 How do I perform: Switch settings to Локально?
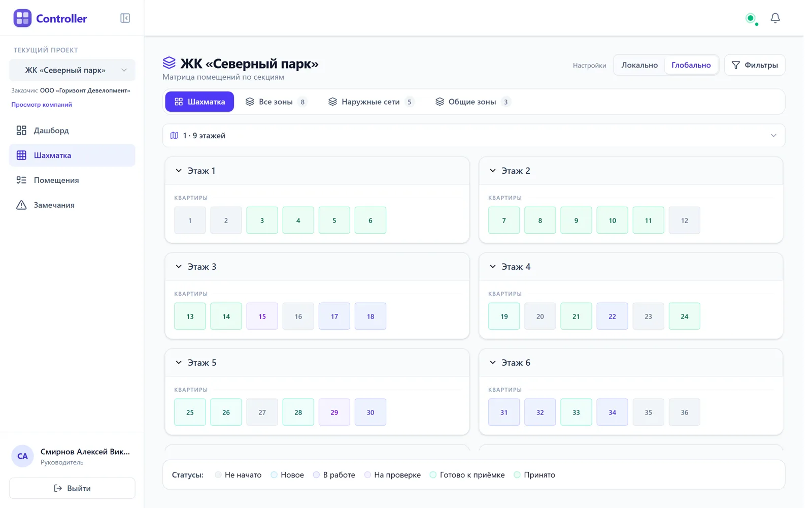pyautogui.click(x=639, y=65)
